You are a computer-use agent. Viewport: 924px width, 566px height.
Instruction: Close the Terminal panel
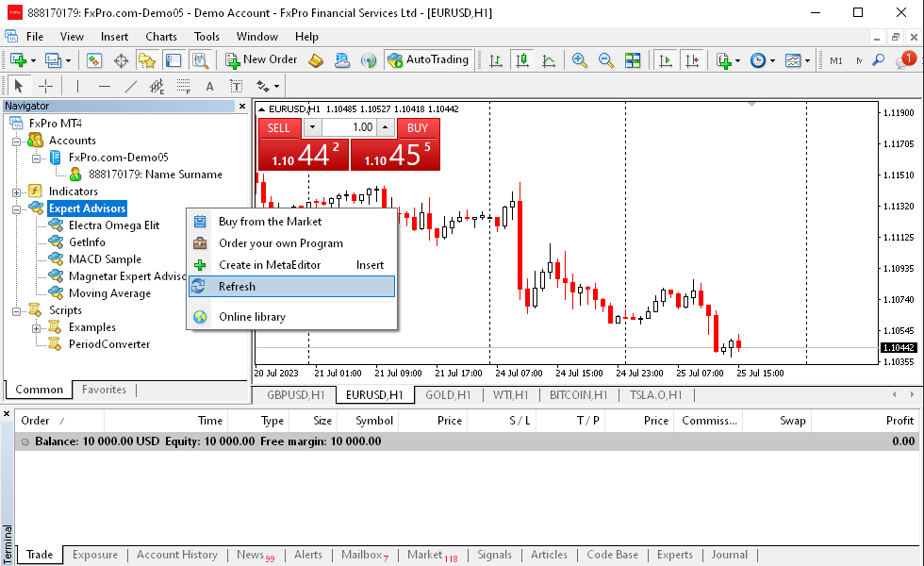pos(7,414)
